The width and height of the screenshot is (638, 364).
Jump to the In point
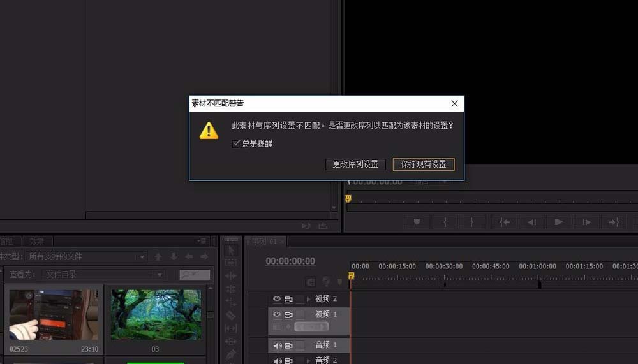point(505,222)
